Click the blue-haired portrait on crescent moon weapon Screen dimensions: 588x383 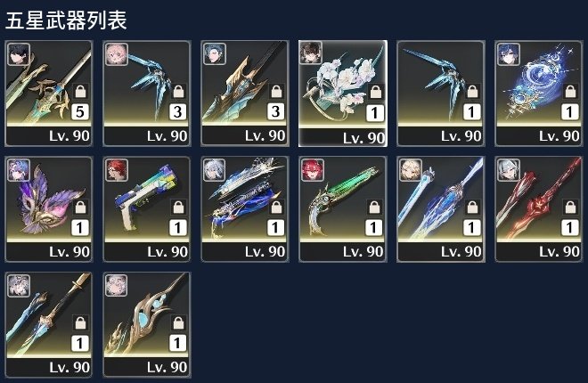tap(509, 54)
